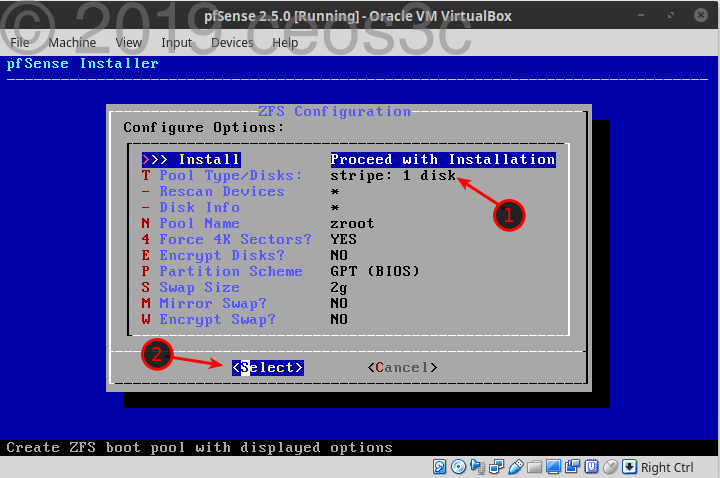Click the recording status icon

pos(573,467)
